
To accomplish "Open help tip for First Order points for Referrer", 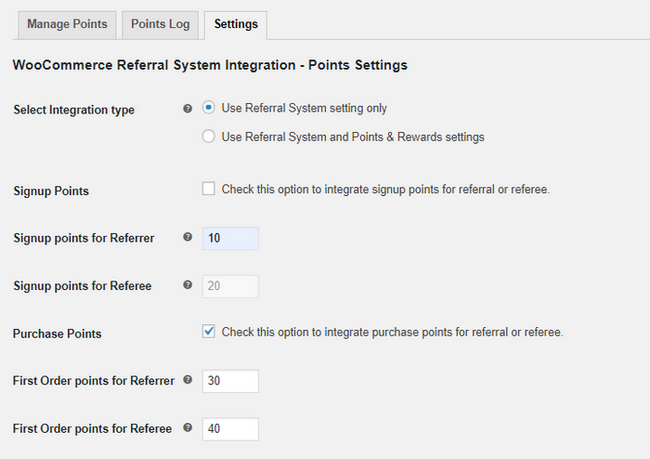I will pyautogui.click(x=187, y=380).
